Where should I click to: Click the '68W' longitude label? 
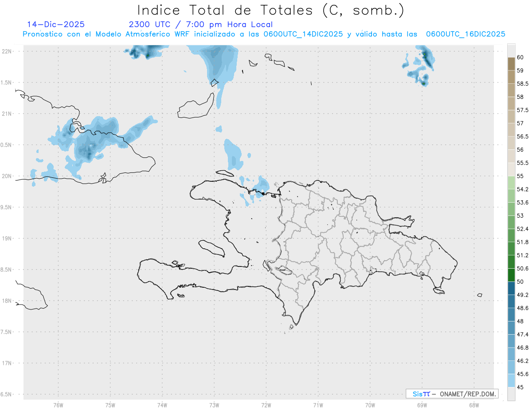pos(474,405)
